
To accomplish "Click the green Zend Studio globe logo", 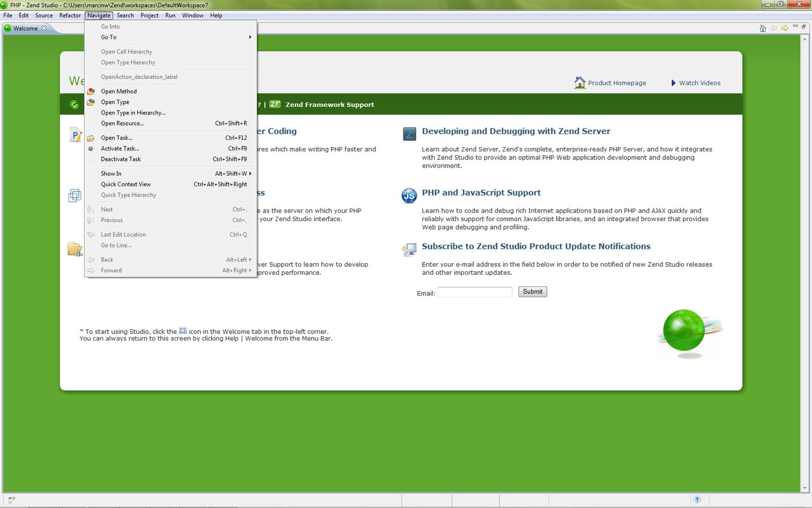I will 684,330.
